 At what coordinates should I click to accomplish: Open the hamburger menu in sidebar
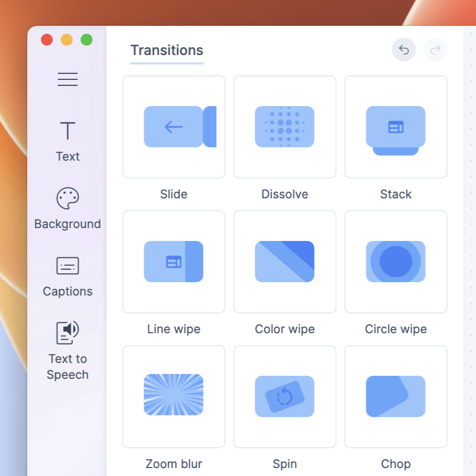coord(68,79)
